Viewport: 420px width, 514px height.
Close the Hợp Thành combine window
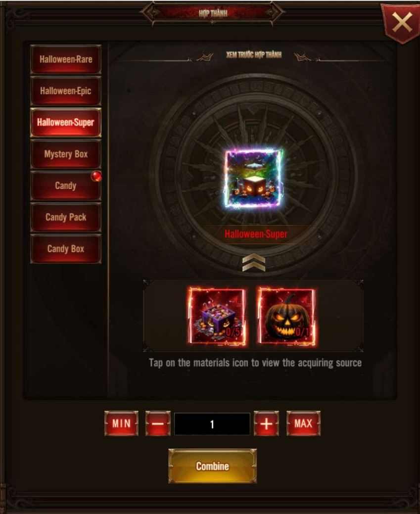[x=402, y=22]
